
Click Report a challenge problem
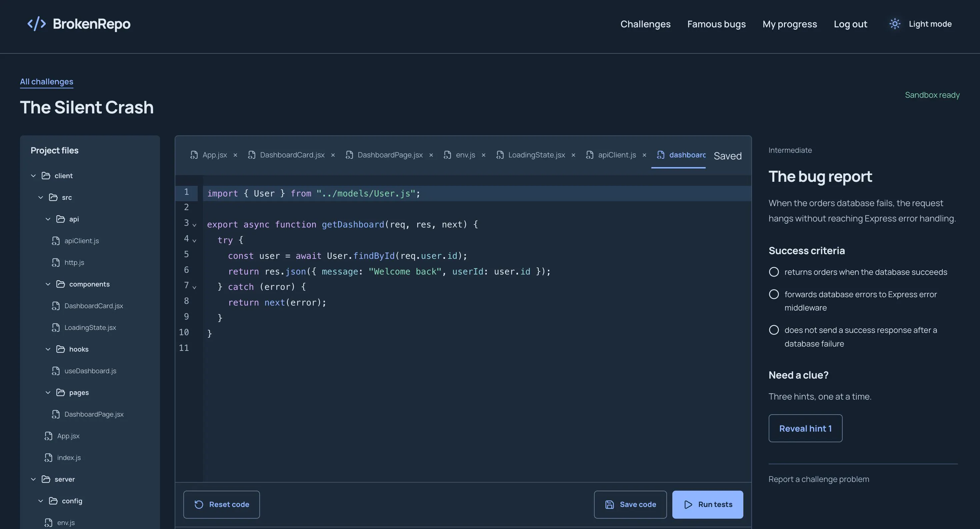[819, 479]
